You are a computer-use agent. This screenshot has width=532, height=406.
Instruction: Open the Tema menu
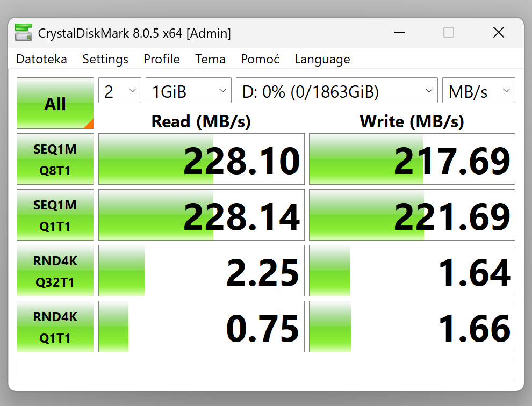tap(210, 59)
